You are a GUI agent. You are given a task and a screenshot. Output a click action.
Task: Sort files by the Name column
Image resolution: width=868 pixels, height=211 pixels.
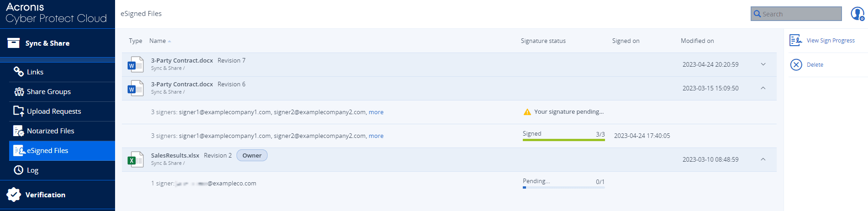pos(158,41)
